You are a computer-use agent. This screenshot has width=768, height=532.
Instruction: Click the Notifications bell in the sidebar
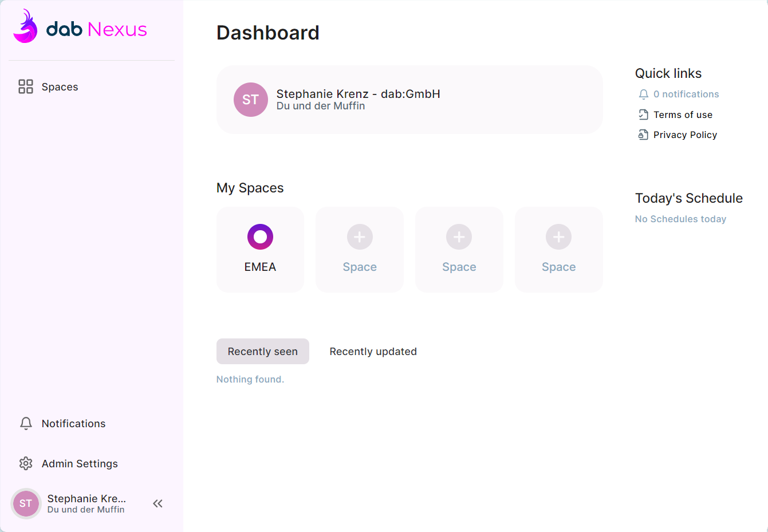(25, 423)
